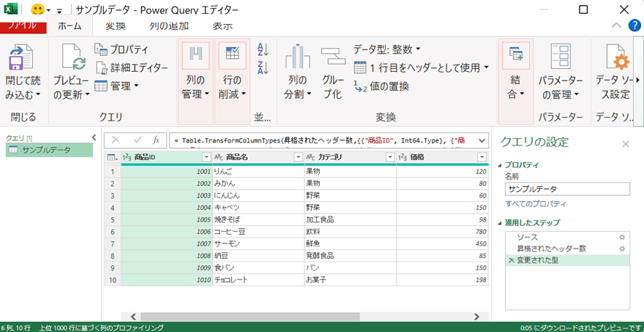Open the 詳細エディター (Advanced Editor)
Screen dimensions: 644x332
coord(131,68)
